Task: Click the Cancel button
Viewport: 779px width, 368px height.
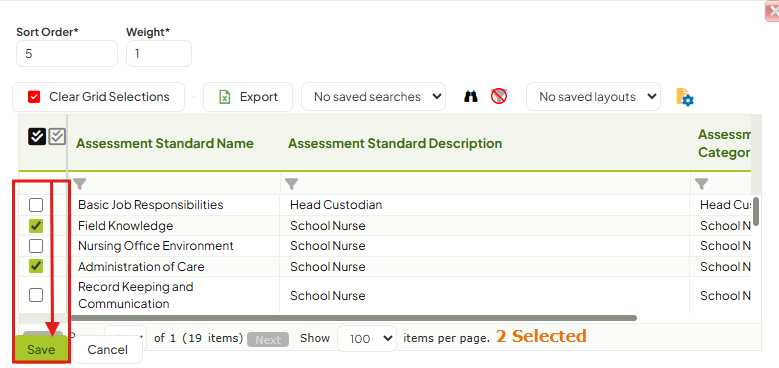Action: tap(107, 350)
